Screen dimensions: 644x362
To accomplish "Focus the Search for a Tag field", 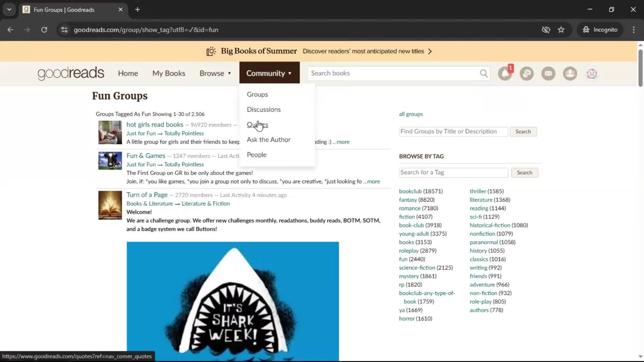I will [453, 172].
